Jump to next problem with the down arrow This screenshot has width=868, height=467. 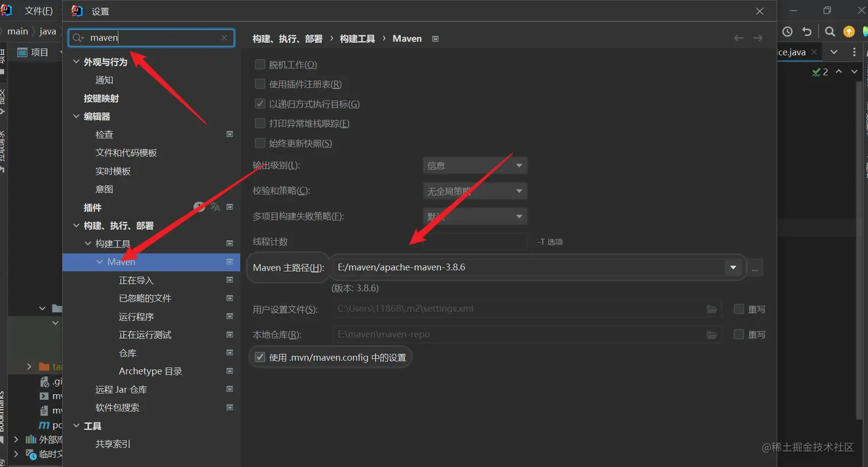(x=854, y=71)
